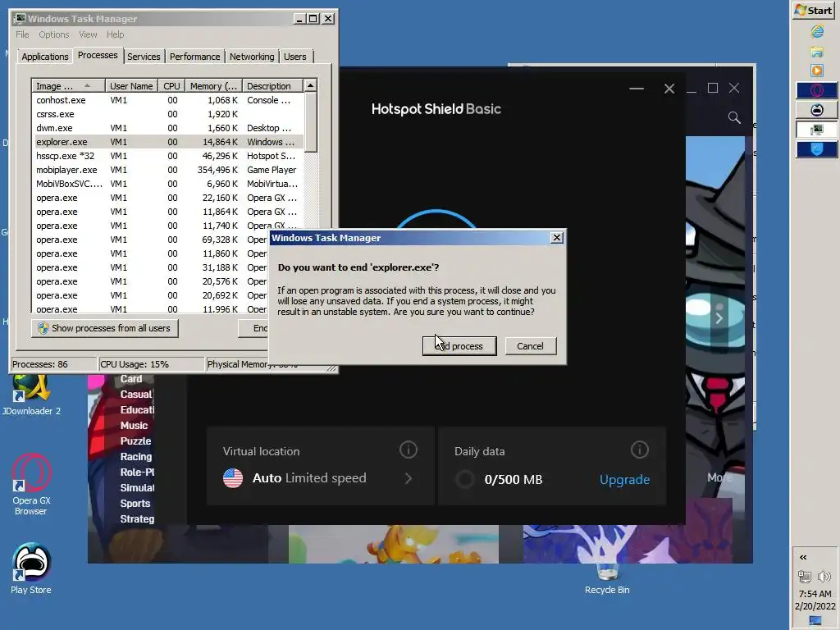Screen dimensions: 840x630
Task: Open Virtual location info icon
Action: coord(409,450)
